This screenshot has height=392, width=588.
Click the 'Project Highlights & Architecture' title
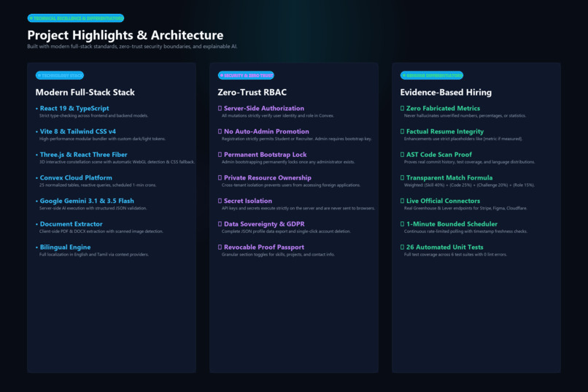click(x=125, y=35)
